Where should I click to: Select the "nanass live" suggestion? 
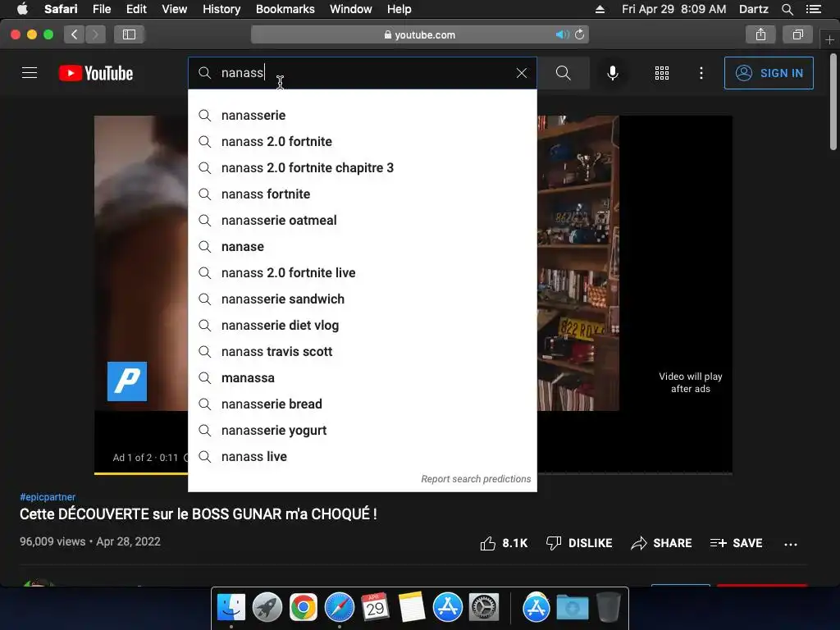(363, 456)
